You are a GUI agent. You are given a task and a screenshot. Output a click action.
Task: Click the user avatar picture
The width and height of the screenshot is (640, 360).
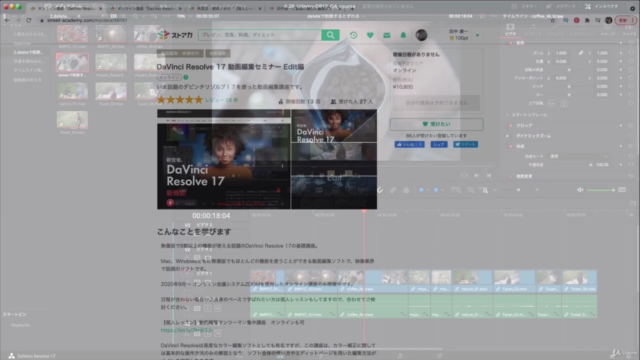(x=421, y=35)
